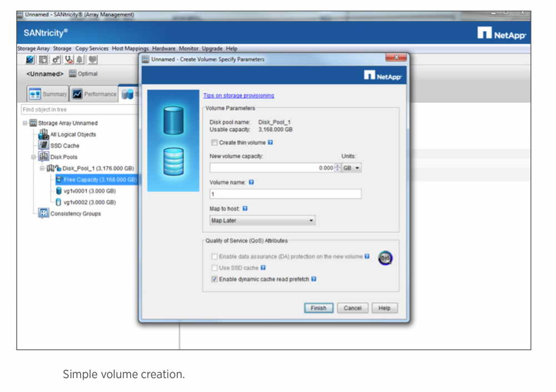
Task: Open Tips on storage provisioning link
Action: click(x=239, y=96)
